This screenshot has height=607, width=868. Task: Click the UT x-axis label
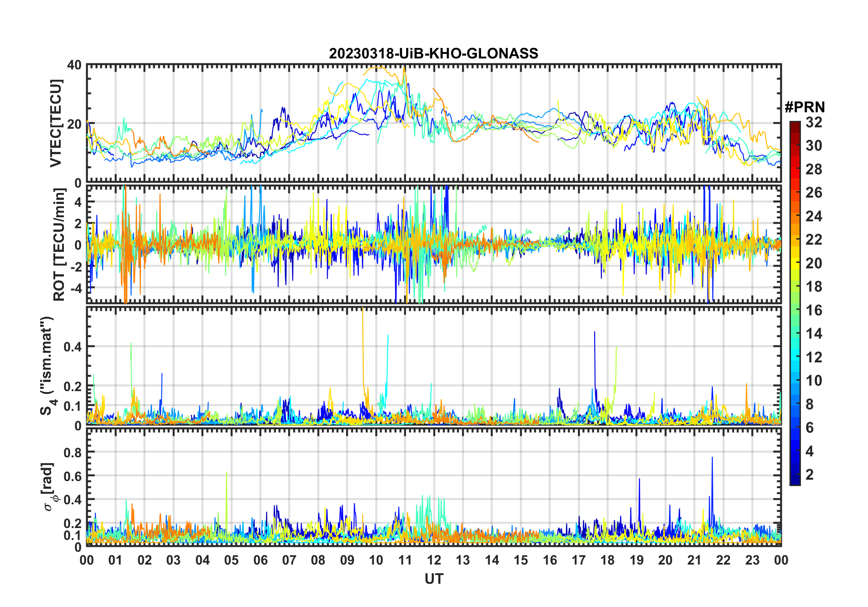(x=434, y=579)
